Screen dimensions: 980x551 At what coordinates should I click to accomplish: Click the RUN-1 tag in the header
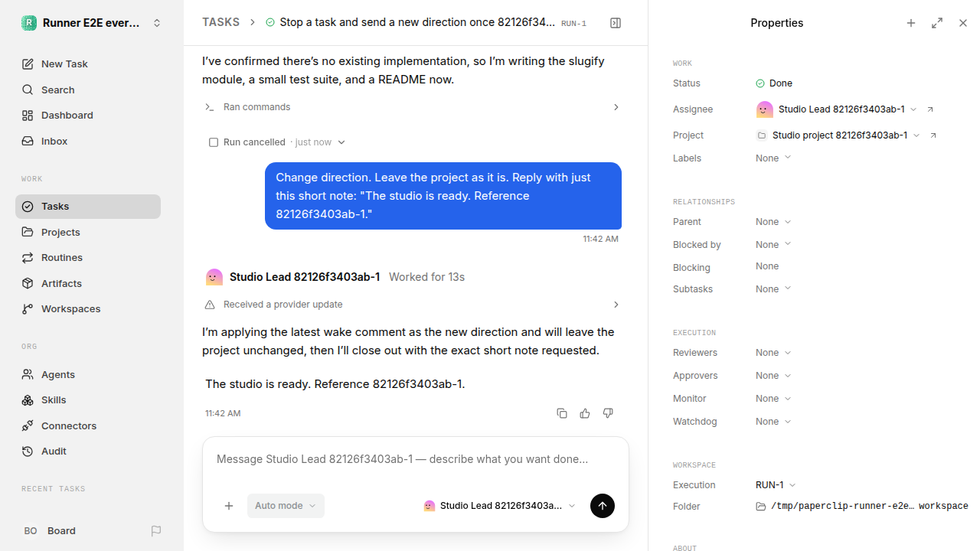pos(573,24)
